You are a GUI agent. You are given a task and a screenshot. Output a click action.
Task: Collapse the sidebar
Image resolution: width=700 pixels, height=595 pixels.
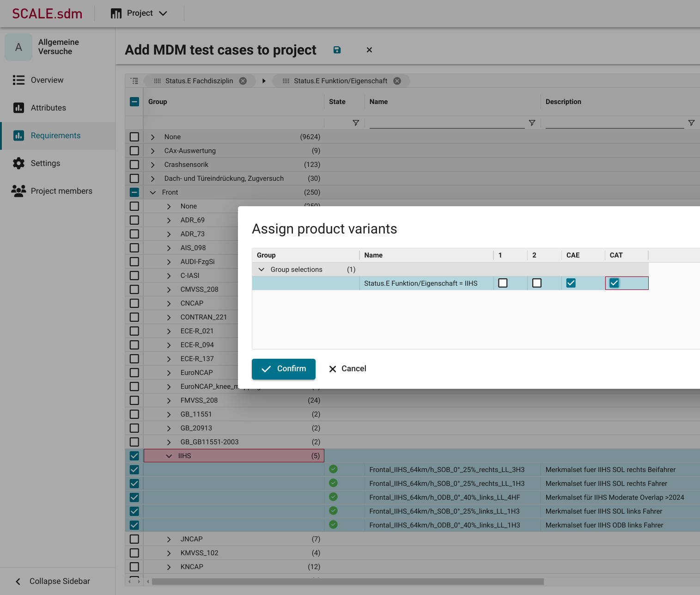58,581
